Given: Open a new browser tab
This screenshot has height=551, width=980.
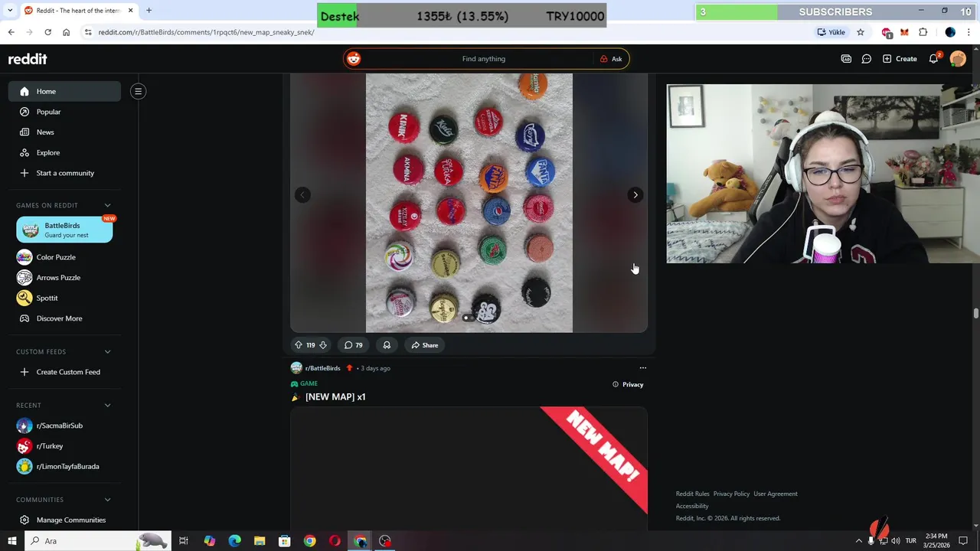Looking at the screenshot, I should pos(149,11).
